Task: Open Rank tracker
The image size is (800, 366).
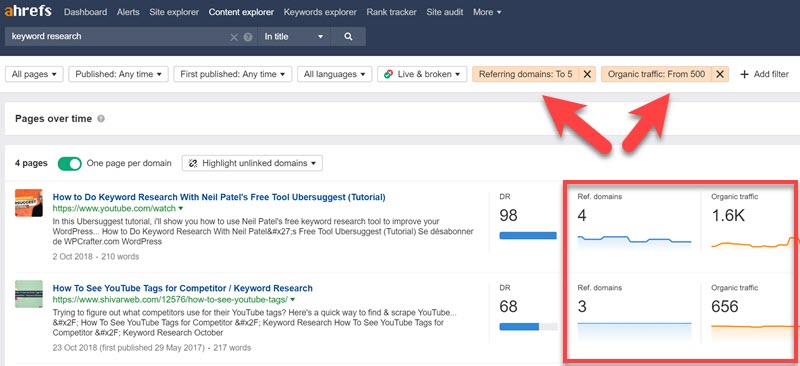Action: point(391,12)
